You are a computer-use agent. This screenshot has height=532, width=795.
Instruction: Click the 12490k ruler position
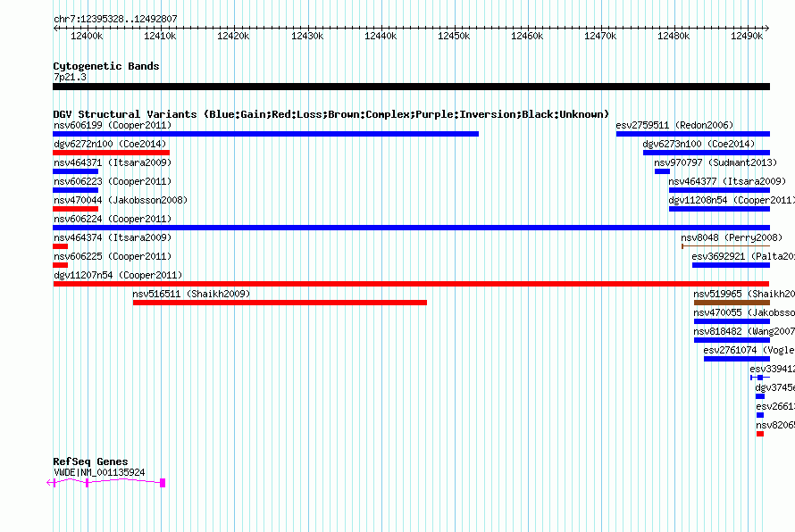point(747,36)
